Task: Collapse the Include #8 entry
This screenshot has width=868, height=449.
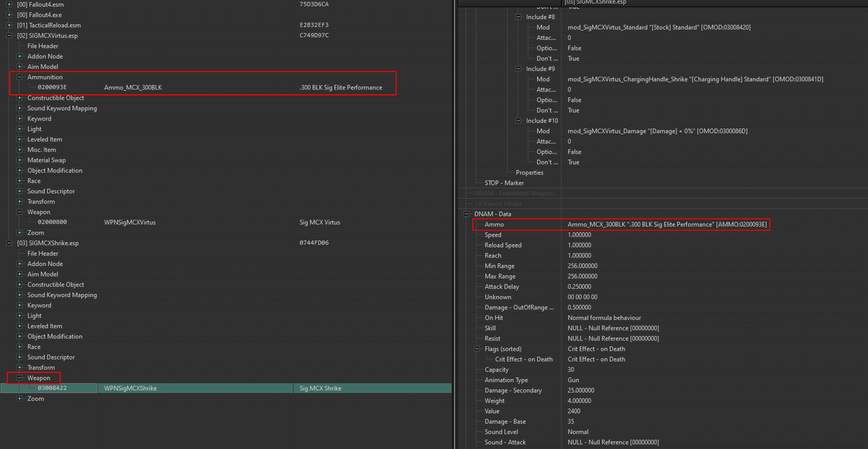Action: 519,17
